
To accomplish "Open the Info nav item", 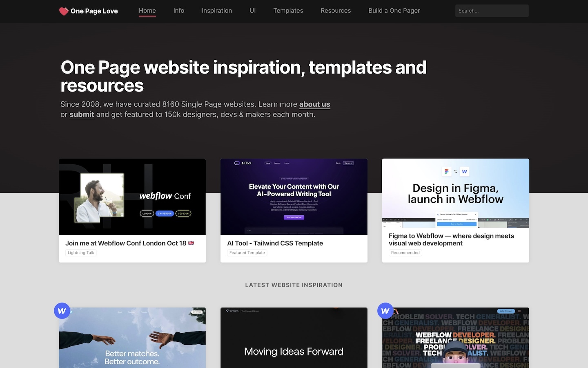I will pos(179,11).
